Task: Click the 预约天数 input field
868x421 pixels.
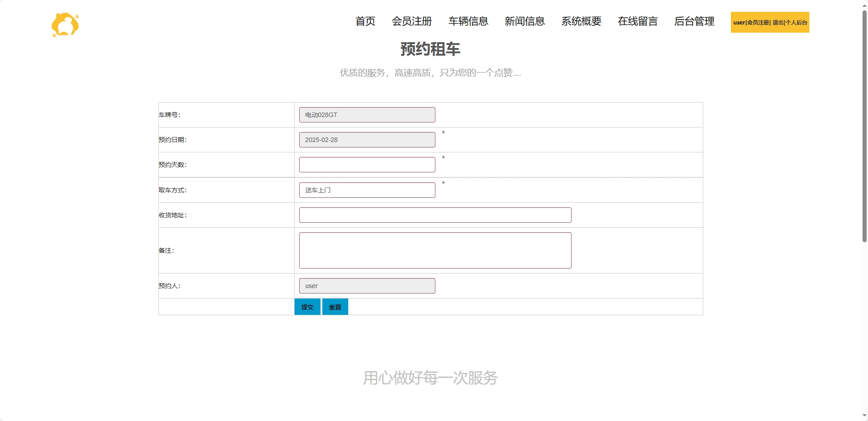Action: (x=366, y=164)
